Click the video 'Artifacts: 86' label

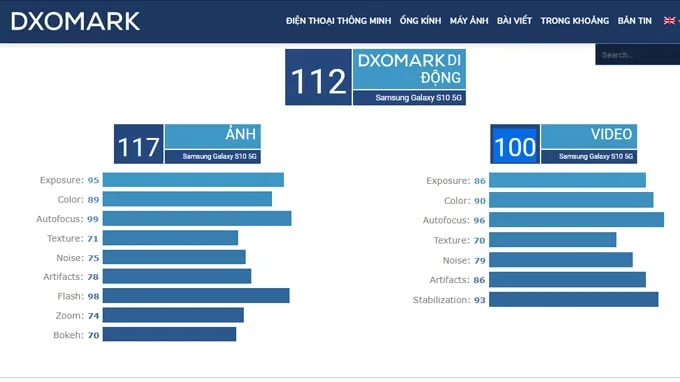tap(458, 280)
